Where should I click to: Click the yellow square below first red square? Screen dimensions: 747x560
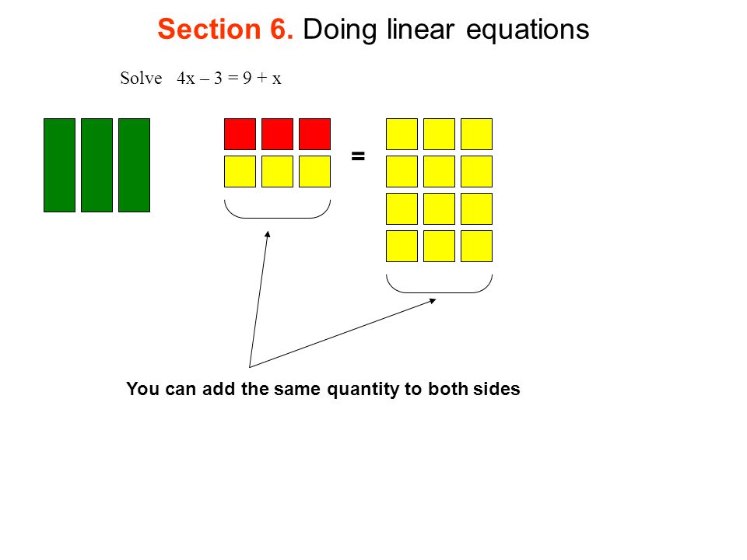240,171
